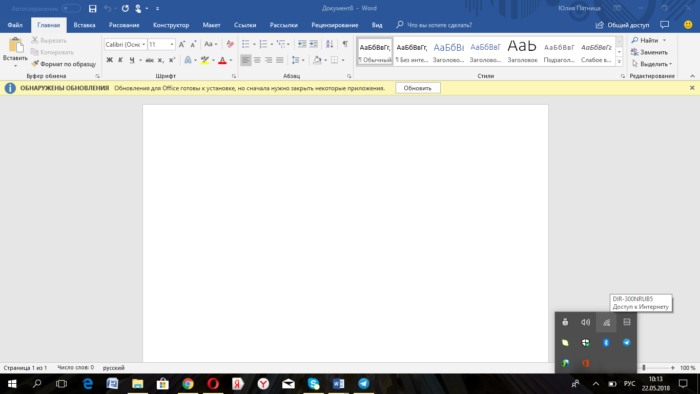Open Chrome from the taskbar
700x394 pixels.
pyautogui.click(x=188, y=384)
